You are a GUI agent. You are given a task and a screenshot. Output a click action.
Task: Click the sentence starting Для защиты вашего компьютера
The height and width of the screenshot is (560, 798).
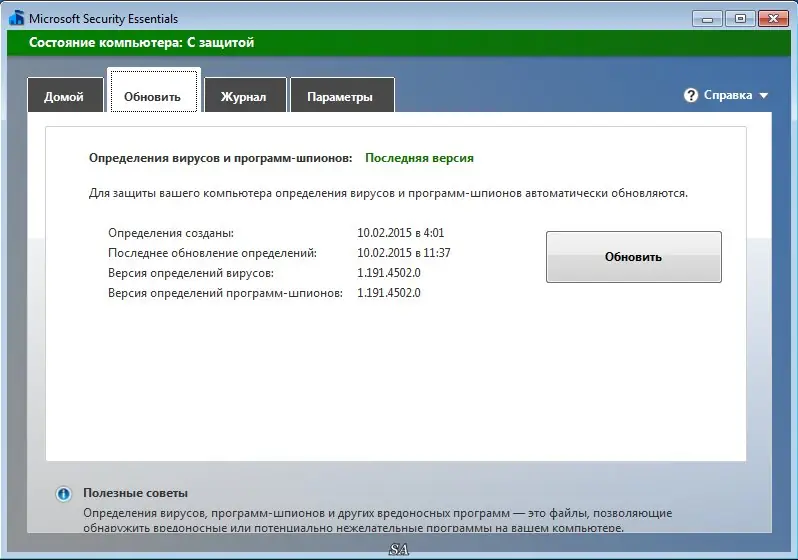388,193
